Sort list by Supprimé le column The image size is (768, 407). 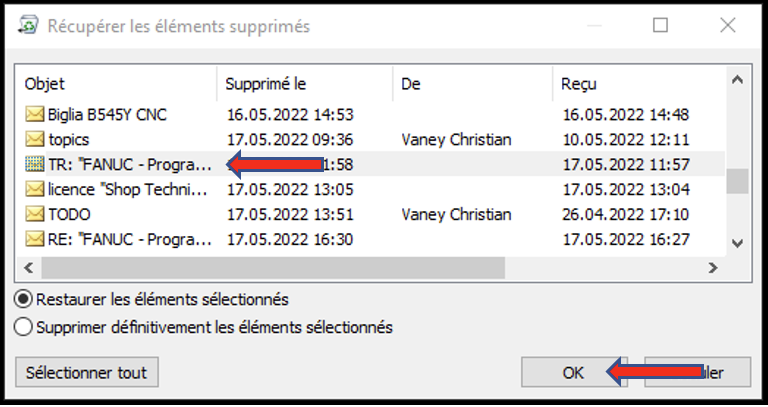tap(305, 84)
